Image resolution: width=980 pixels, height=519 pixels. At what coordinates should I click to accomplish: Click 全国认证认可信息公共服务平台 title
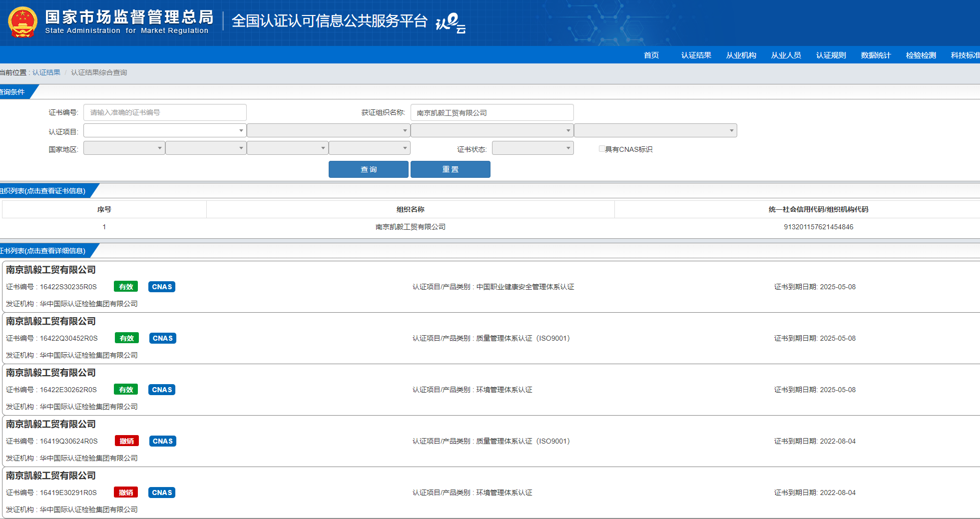point(330,20)
